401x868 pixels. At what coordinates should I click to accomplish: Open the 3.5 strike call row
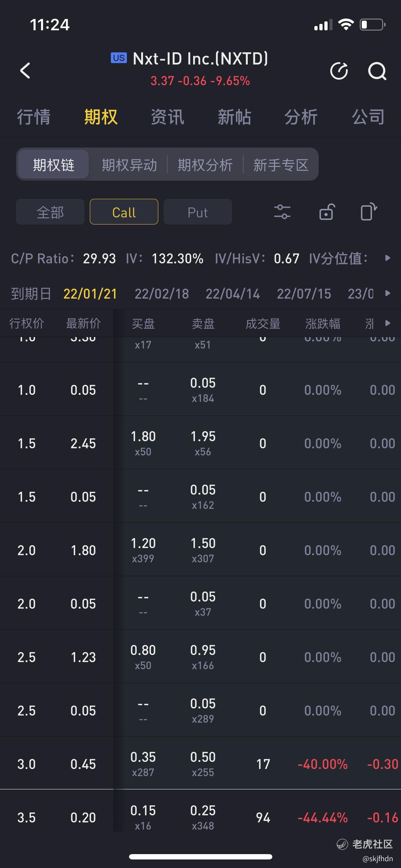pyautogui.click(x=200, y=817)
